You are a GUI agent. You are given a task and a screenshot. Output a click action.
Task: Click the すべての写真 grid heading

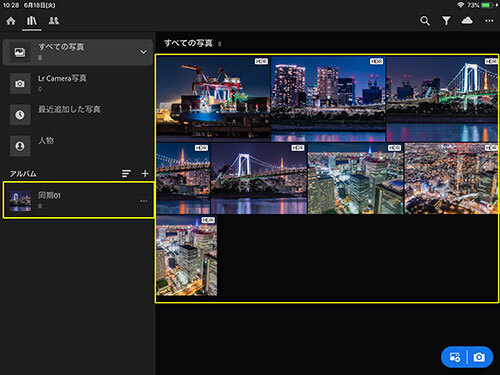click(188, 43)
